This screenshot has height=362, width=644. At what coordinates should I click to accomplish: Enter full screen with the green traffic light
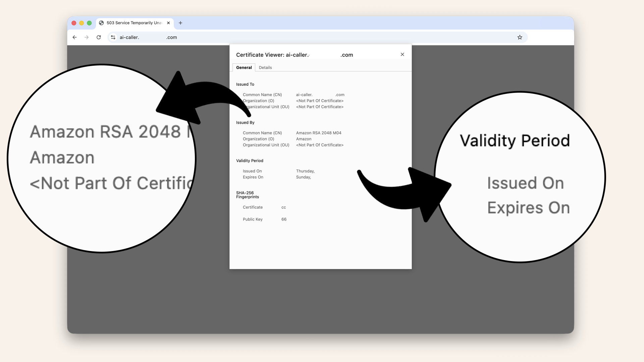click(x=89, y=23)
